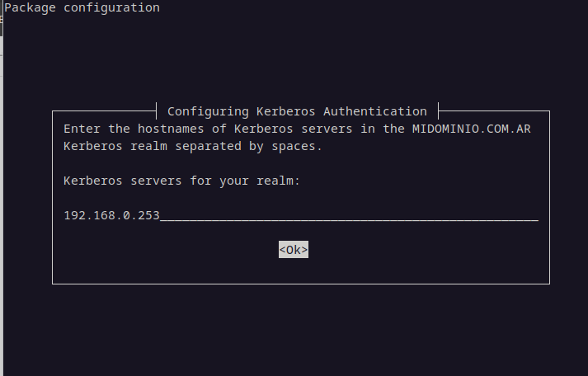Confirm the dialog with the <Ok> button

[294, 249]
